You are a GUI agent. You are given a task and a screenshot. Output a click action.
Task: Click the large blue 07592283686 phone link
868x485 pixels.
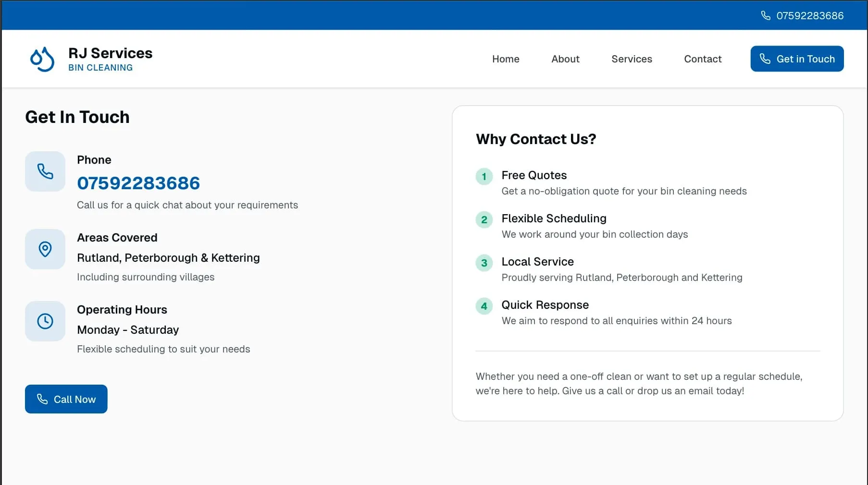point(138,183)
